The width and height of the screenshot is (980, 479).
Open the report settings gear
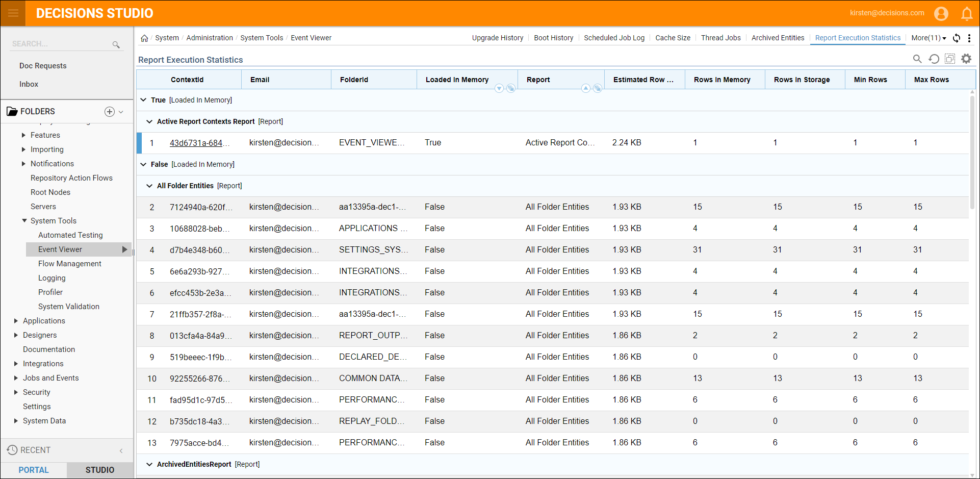(x=966, y=59)
